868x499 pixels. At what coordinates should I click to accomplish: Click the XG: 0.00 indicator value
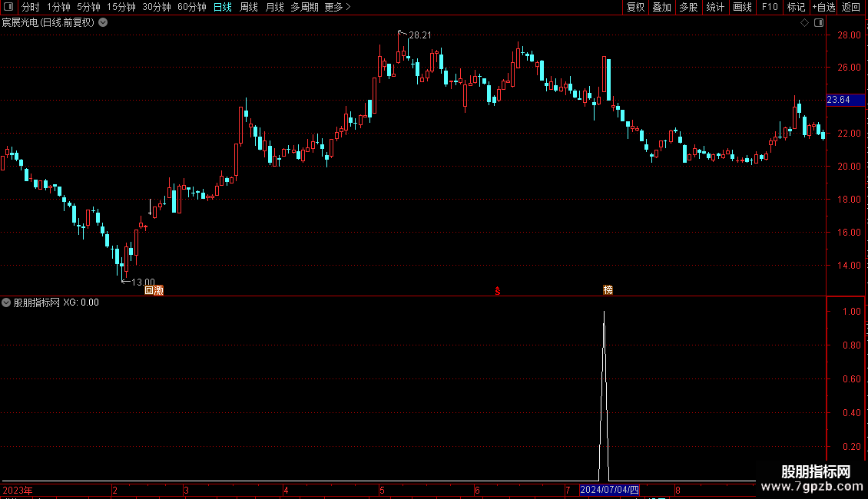click(x=81, y=302)
